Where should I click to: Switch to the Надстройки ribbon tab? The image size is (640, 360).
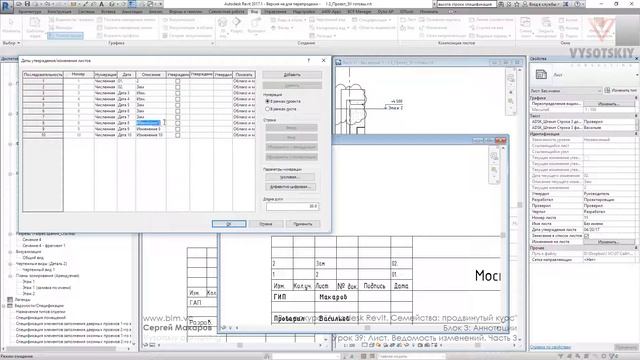304,12
